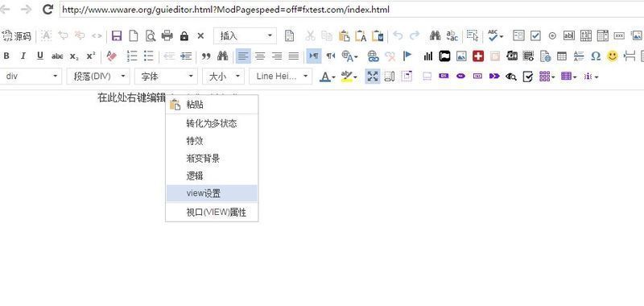644x306 pixels.
Task: Expand the 字体 font dropdown
Action: coord(167,76)
